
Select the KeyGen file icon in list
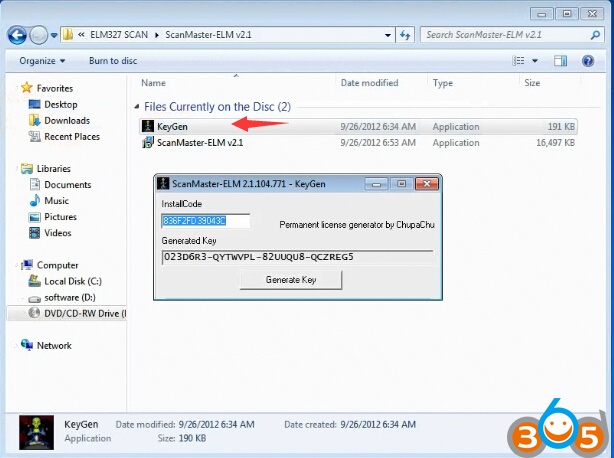(148, 126)
